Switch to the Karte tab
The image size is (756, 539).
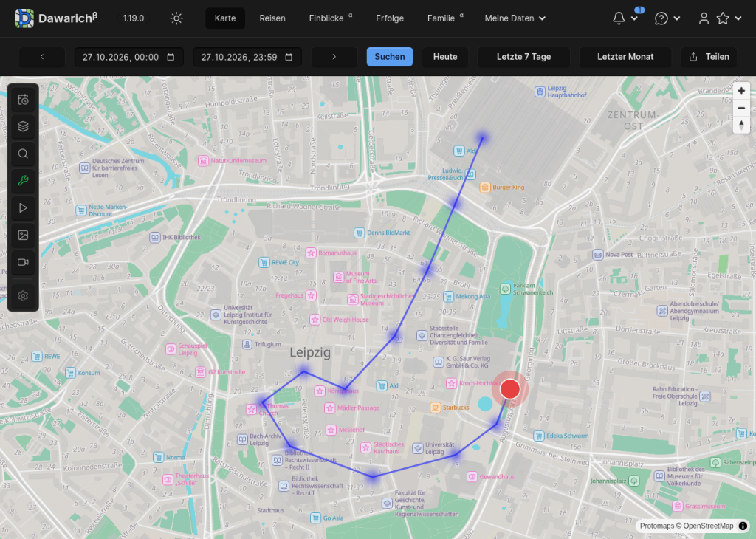[225, 18]
